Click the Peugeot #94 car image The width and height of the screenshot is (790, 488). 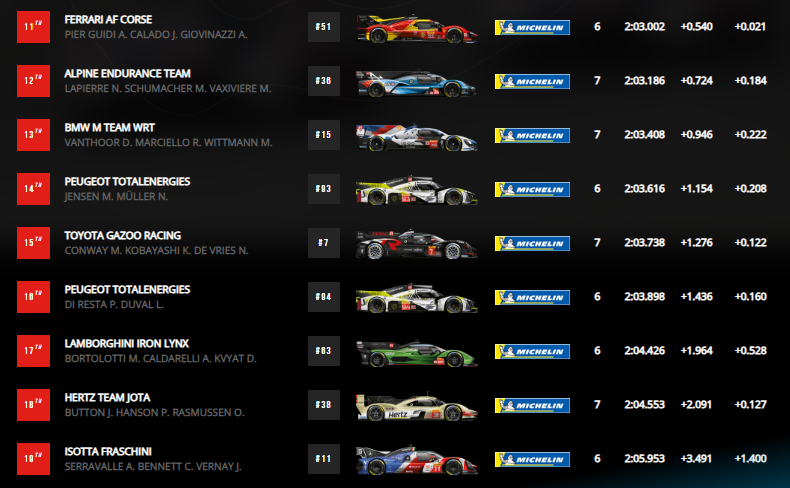(417, 298)
